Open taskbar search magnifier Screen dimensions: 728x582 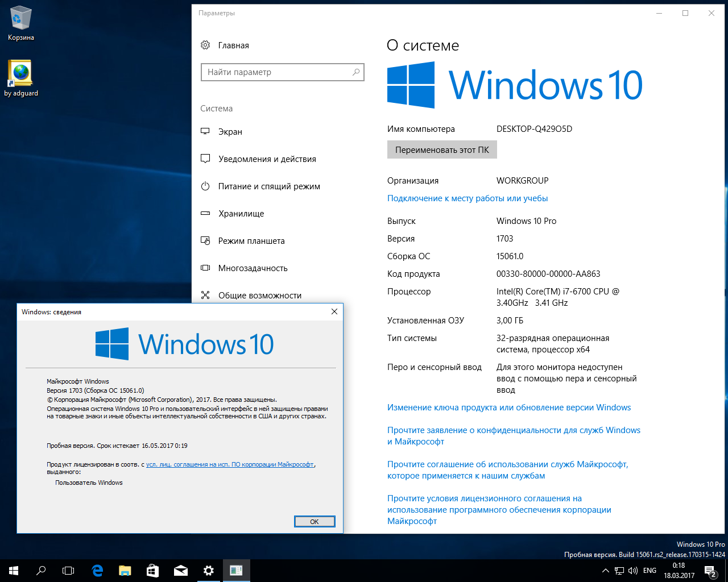pyautogui.click(x=41, y=571)
